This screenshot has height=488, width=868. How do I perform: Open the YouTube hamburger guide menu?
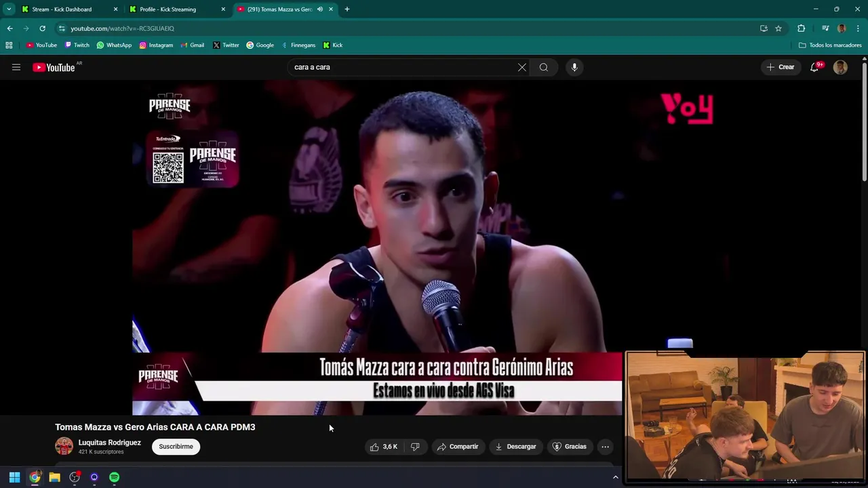pos(16,67)
